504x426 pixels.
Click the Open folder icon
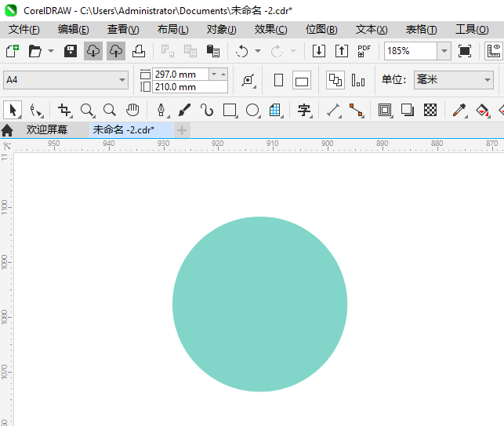(35, 51)
